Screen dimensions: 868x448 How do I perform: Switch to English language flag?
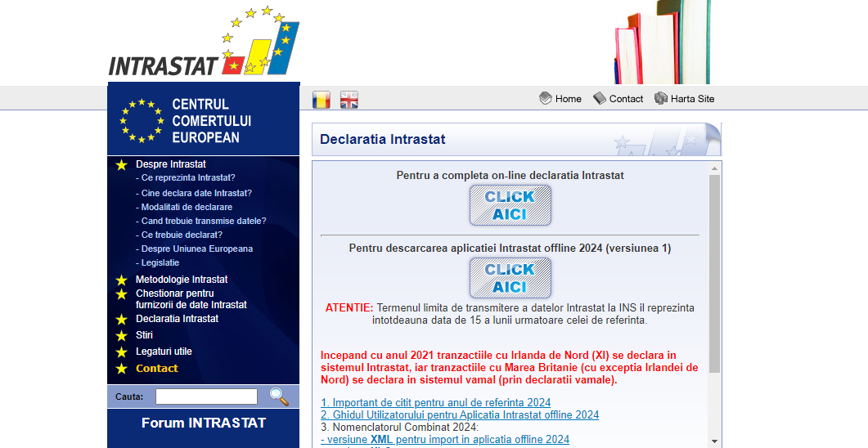click(x=349, y=100)
